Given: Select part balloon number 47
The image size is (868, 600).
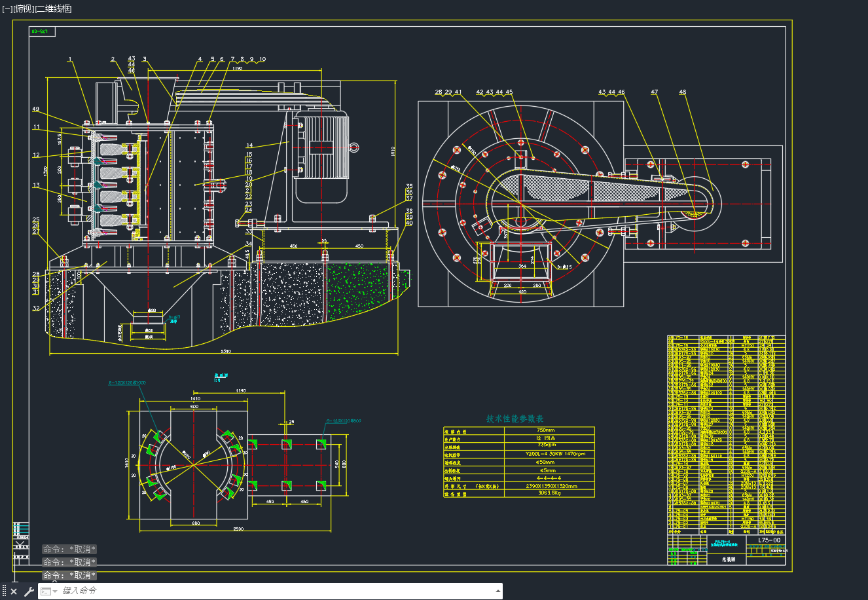Looking at the screenshot, I should click(654, 92).
